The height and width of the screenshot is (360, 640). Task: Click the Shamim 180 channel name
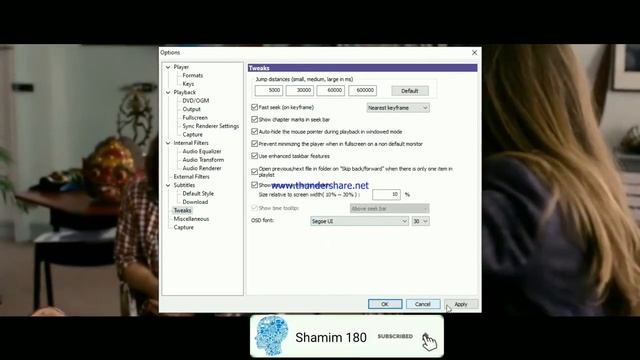(331, 338)
